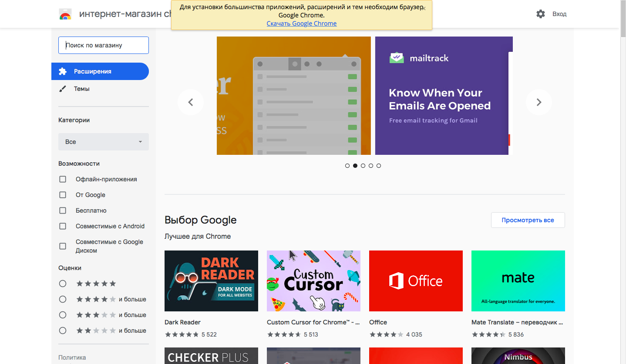Open the Nimbus extension thumbnail

tap(518, 356)
